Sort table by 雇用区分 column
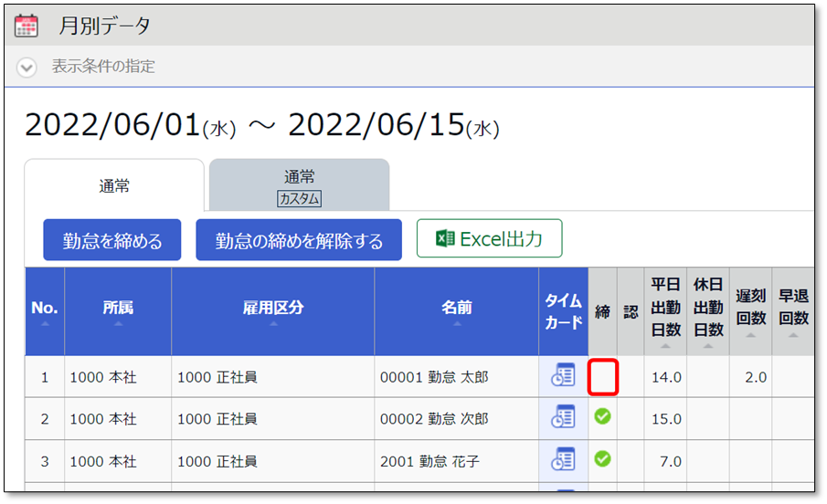 click(272, 310)
